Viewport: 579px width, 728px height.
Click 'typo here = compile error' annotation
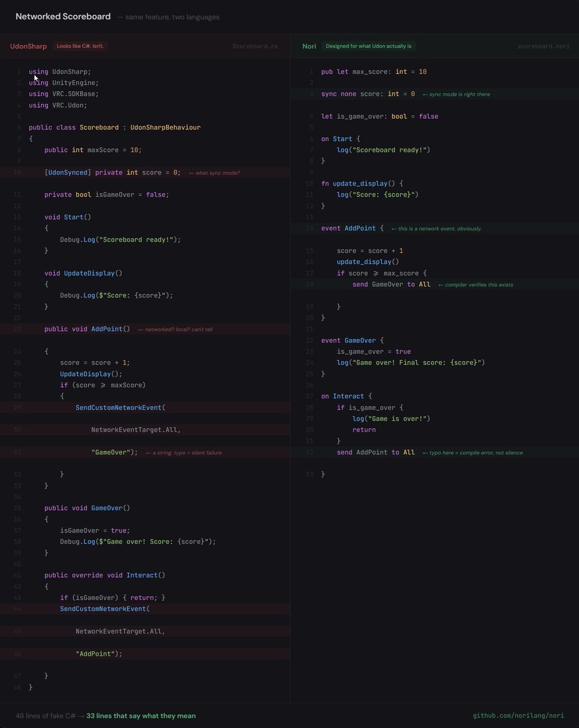[472, 453]
